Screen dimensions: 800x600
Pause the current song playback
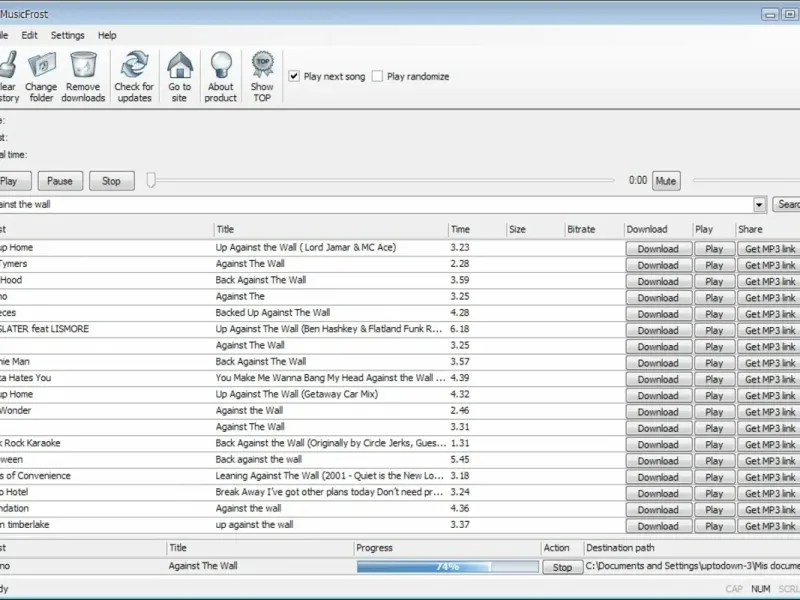click(x=60, y=181)
